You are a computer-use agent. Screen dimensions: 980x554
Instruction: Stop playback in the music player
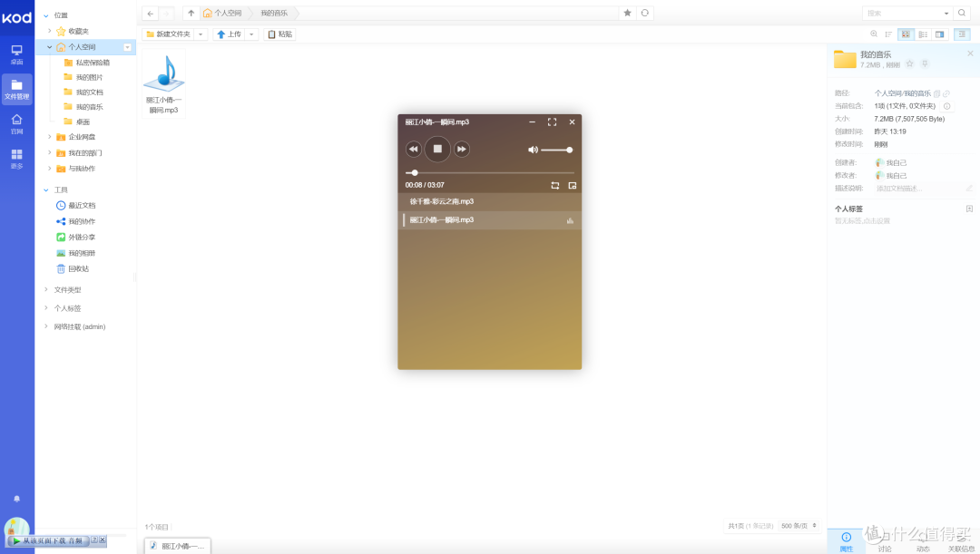(437, 150)
